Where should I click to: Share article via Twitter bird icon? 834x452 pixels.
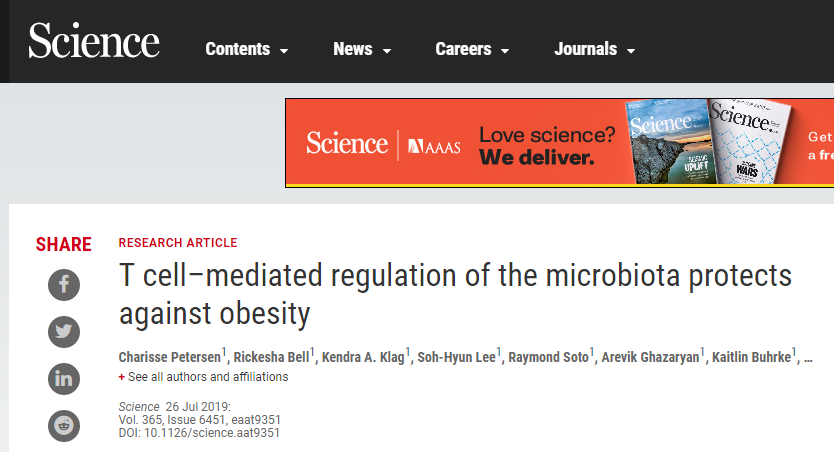pos(64,332)
